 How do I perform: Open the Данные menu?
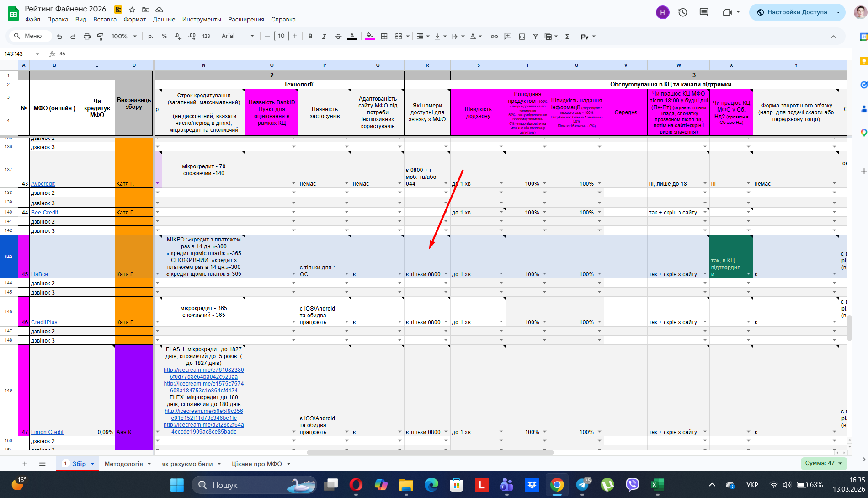pyautogui.click(x=164, y=20)
